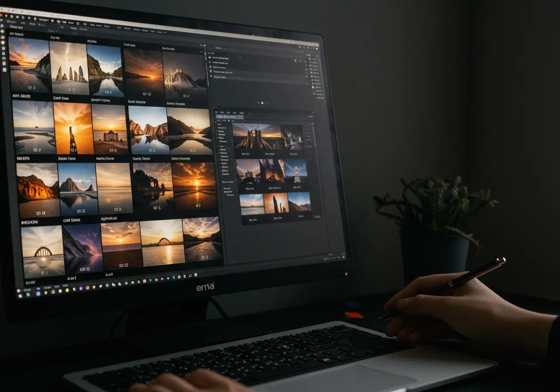The height and width of the screenshot is (392, 560).
Task: Select the dark mountain dusk reflection photo
Action: (189, 131)
